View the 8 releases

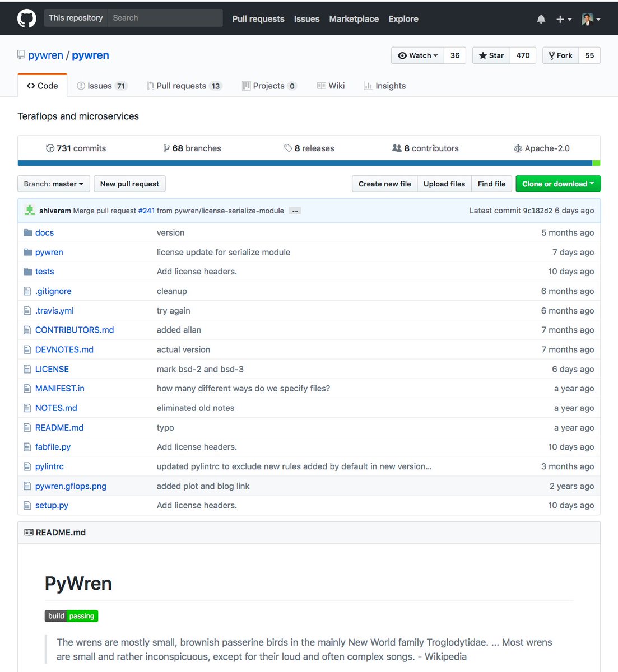pos(309,148)
